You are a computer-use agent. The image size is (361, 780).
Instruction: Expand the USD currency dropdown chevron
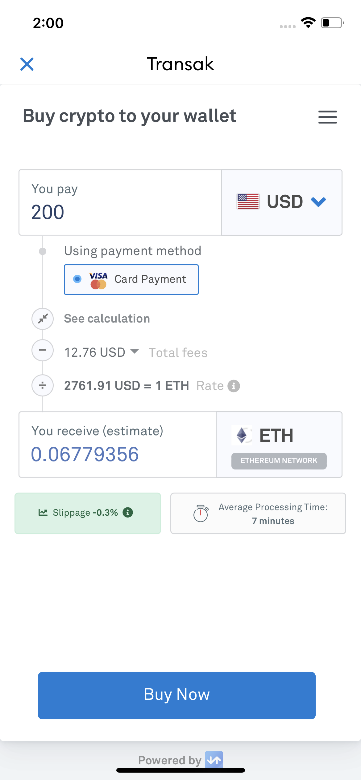tap(318, 201)
